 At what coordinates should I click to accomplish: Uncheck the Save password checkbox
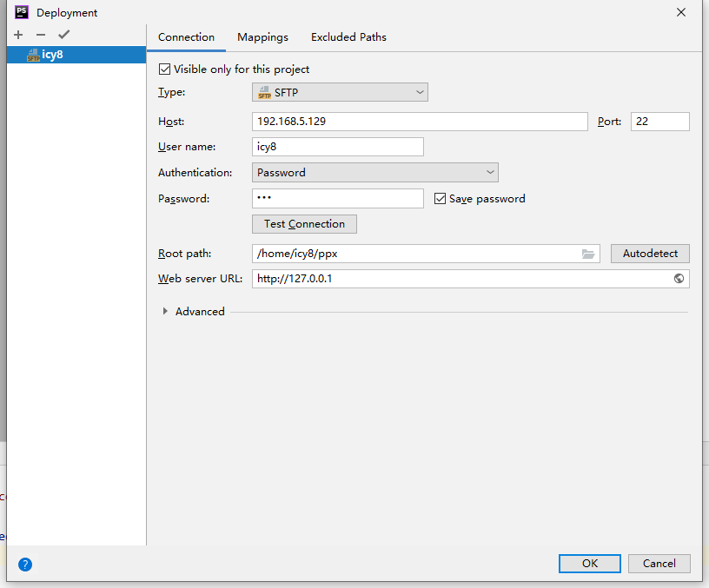tap(441, 199)
